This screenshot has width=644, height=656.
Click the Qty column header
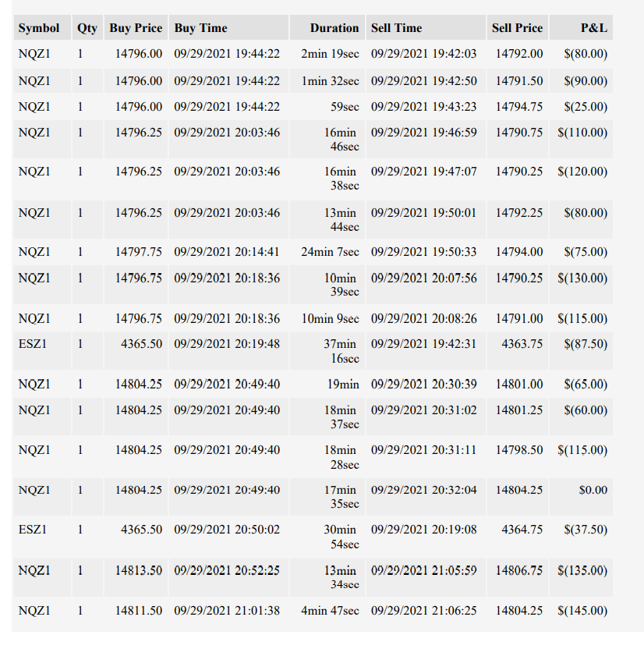(87, 27)
